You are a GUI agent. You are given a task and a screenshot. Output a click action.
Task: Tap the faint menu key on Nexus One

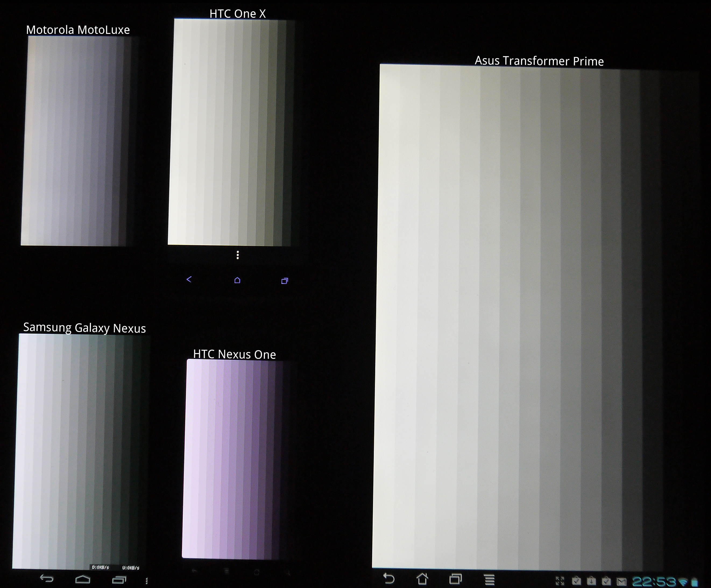227,571
